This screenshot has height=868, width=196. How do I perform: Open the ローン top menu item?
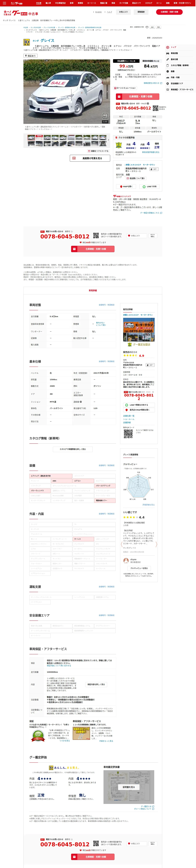tap(159, 3)
